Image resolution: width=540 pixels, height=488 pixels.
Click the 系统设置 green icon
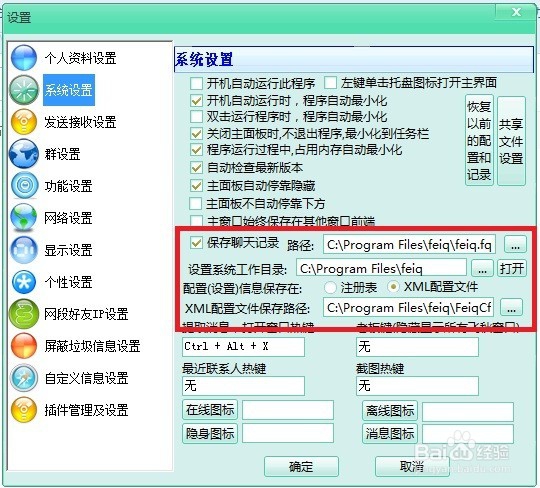[x=23, y=90]
